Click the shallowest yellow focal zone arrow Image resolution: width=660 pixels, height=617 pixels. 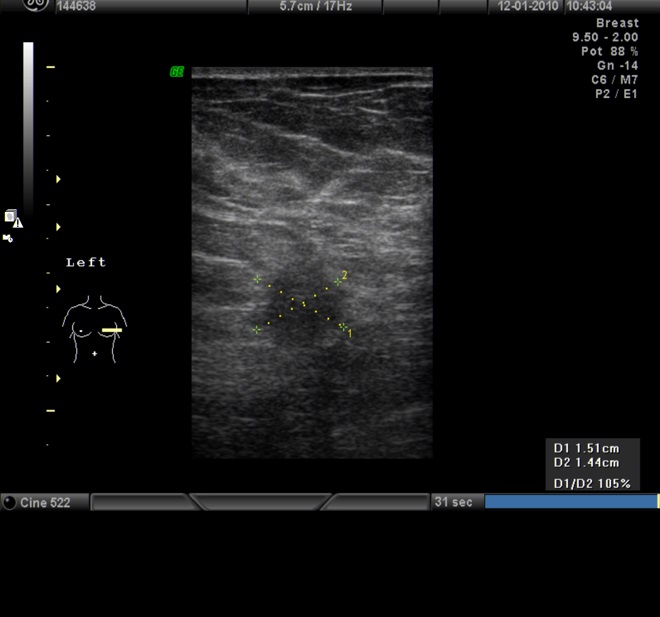pos(58,179)
